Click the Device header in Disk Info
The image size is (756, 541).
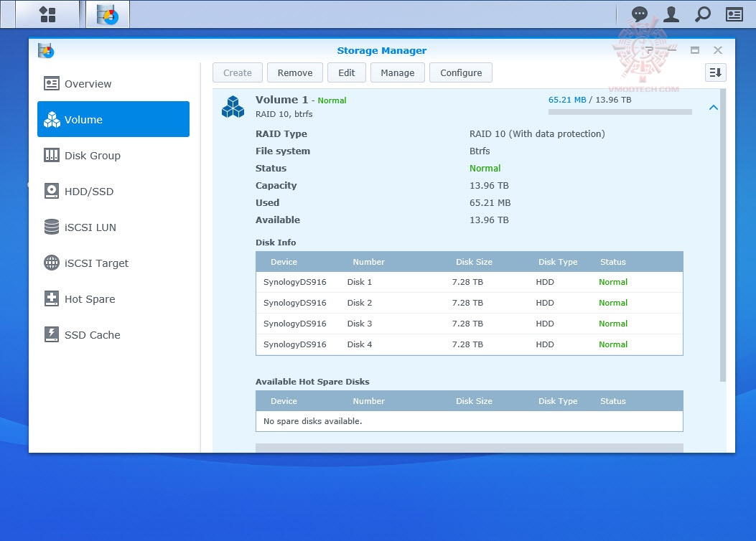(284, 262)
